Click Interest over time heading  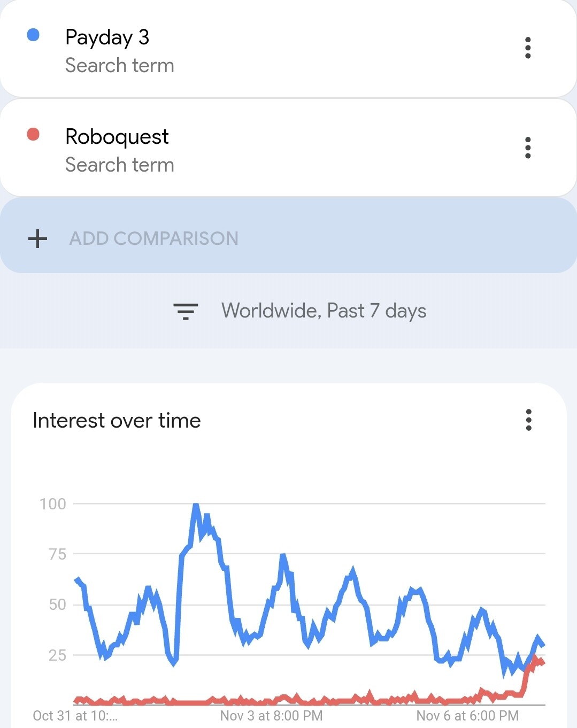coord(117,421)
